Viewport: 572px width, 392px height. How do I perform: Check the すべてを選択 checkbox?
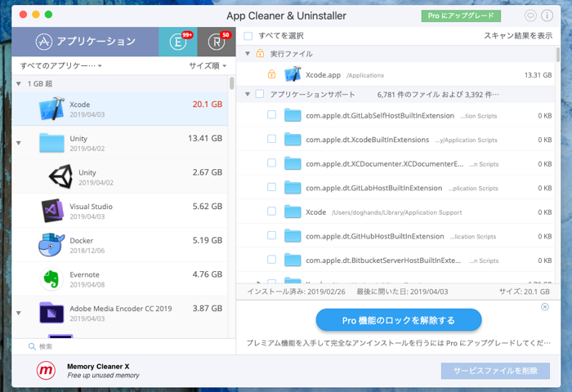(x=248, y=36)
